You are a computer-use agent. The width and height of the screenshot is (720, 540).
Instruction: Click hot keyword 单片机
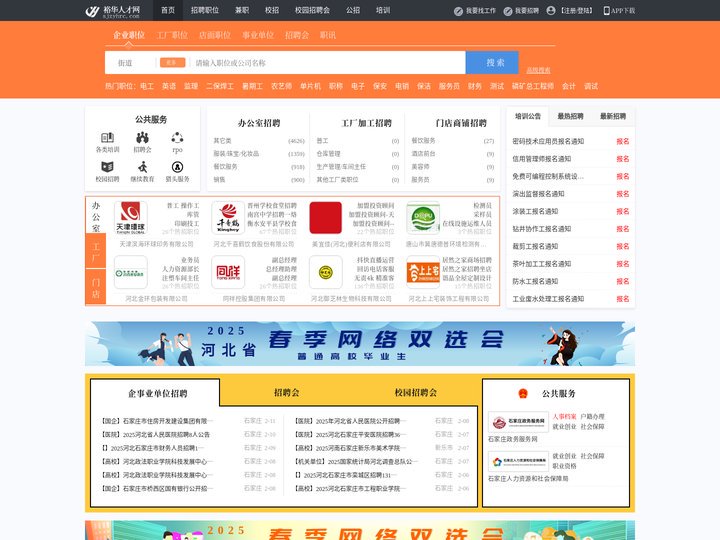(x=310, y=86)
